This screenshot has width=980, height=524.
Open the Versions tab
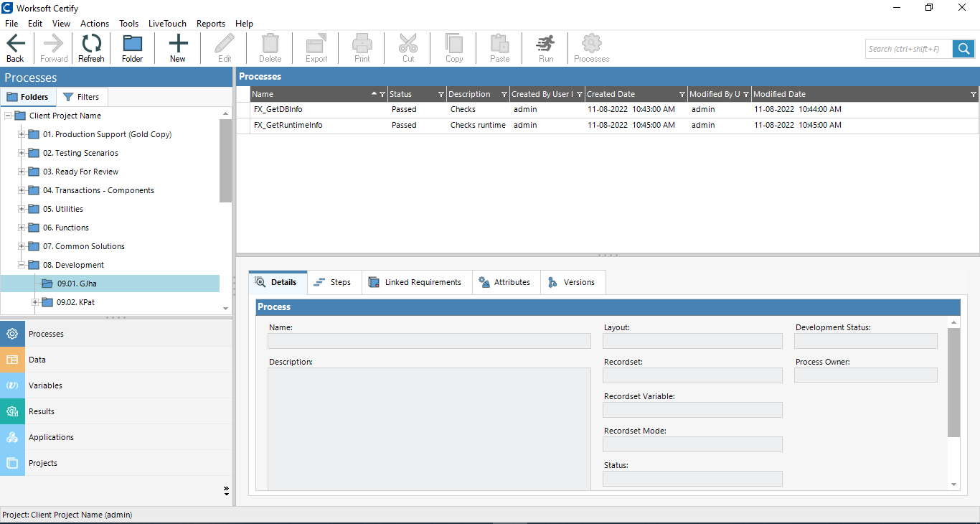pyautogui.click(x=573, y=282)
